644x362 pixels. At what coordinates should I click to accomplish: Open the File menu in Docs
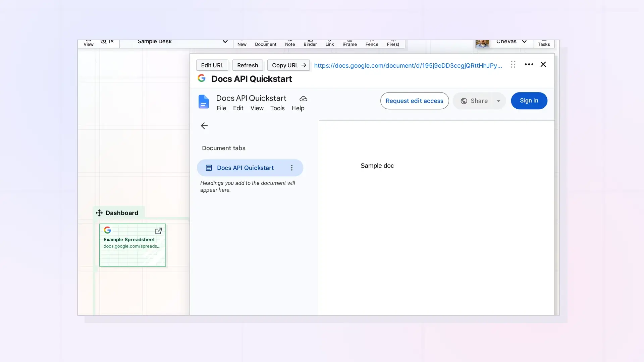point(221,108)
